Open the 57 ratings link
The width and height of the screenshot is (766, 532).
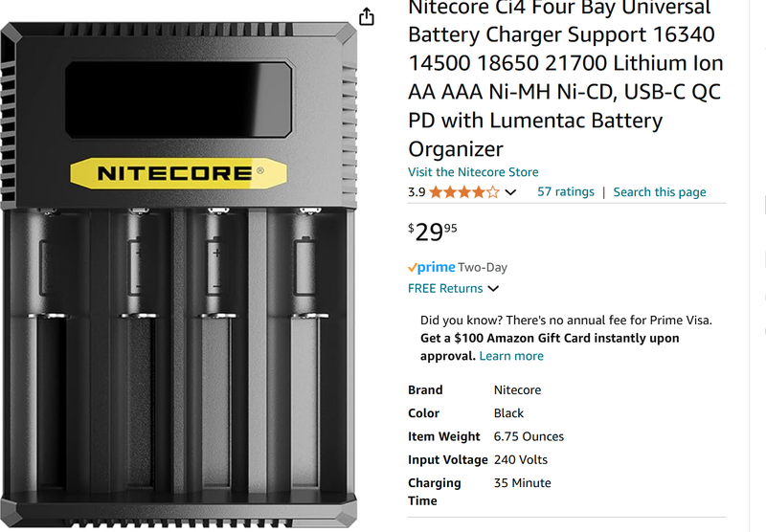(565, 191)
